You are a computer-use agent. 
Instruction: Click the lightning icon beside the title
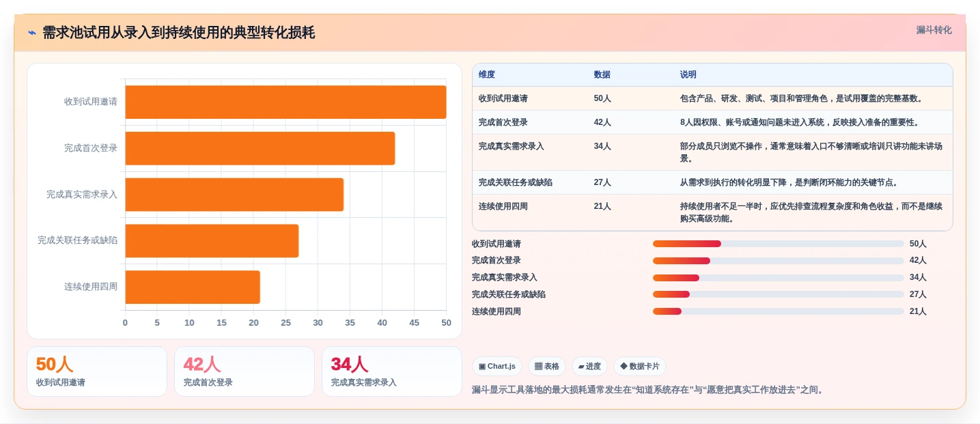tap(31, 33)
